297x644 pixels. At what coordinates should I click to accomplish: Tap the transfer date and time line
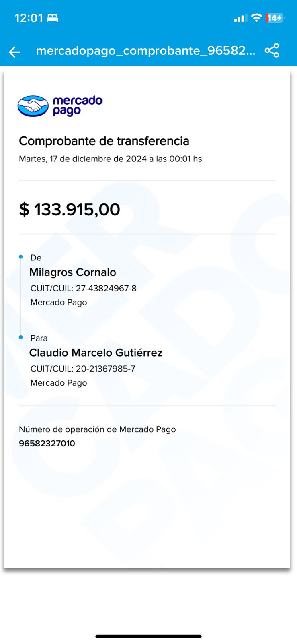click(111, 159)
